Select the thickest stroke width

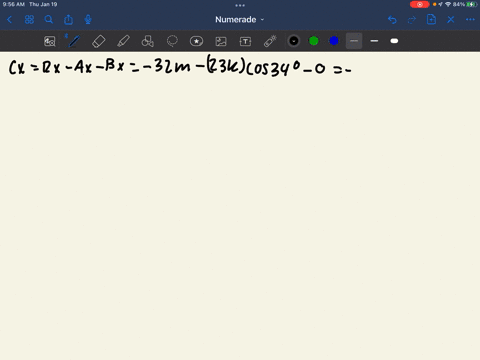point(394,41)
